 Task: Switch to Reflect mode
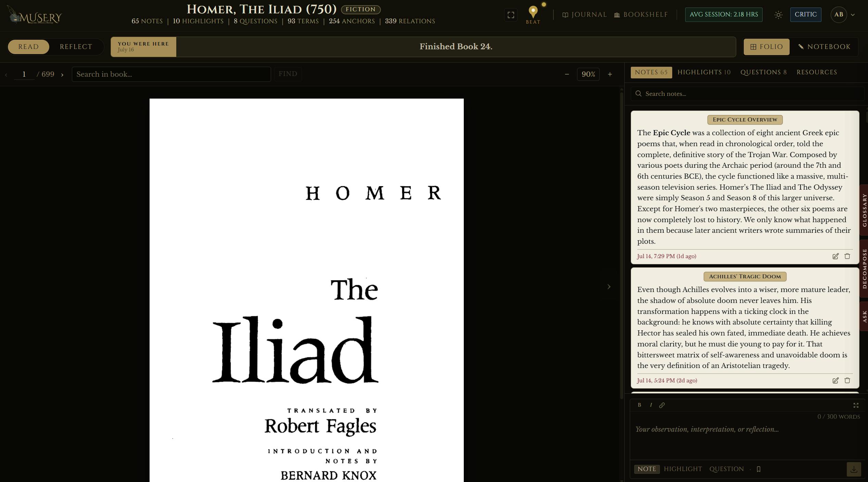[76, 47]
